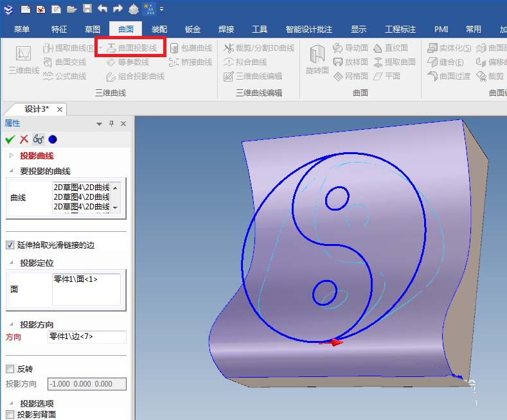The width and height of the screenshot is (507, 420).
Task: Open the quick access toolbar dropdown arrow
Action: click(161, 9)
